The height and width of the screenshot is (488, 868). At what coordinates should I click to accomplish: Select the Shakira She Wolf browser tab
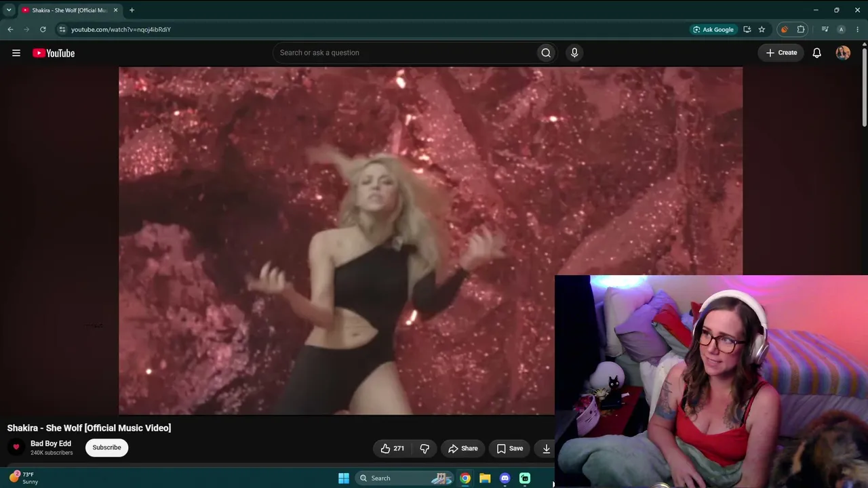[69, 10]
